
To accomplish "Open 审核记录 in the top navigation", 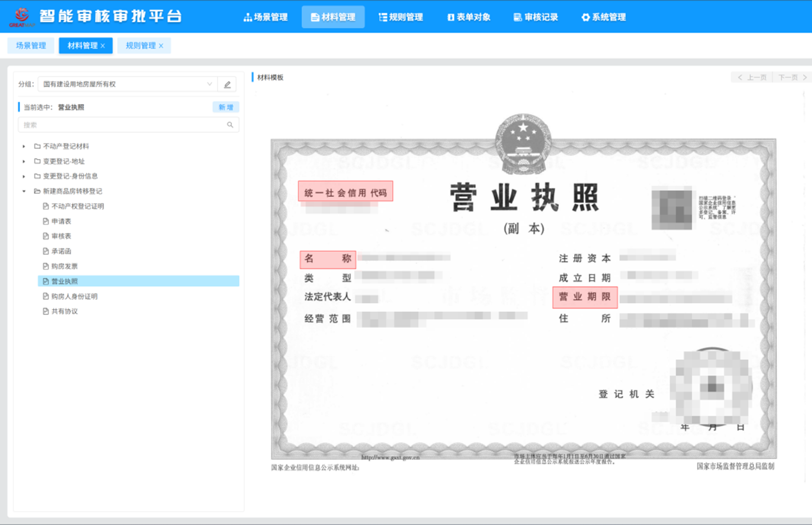I will [x=536, y=17].
